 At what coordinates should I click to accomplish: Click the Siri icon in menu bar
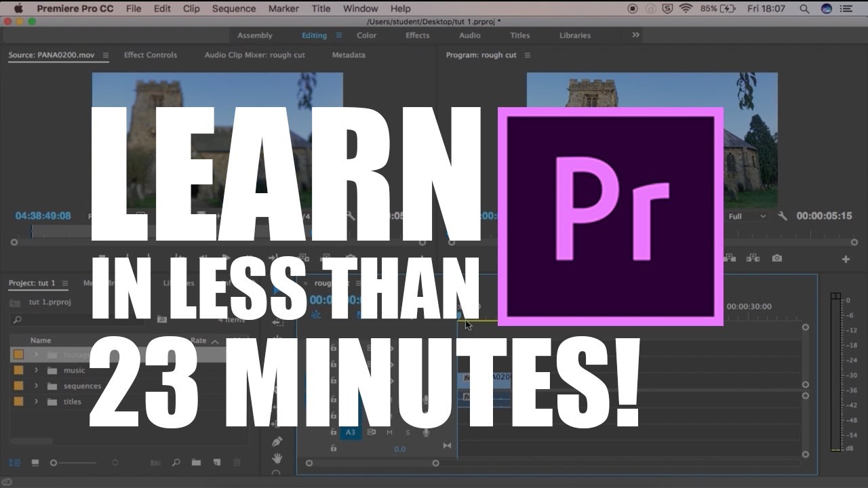point(826,9)
